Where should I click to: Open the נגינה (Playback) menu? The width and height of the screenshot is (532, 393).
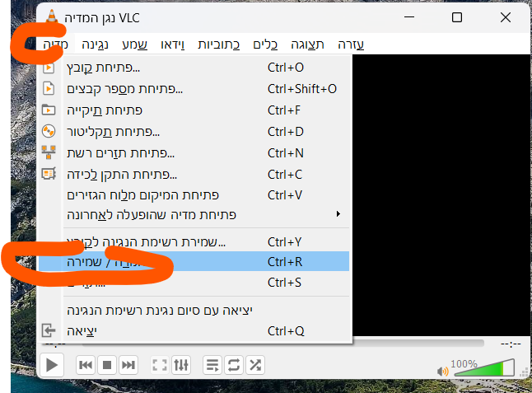tap(95, 44)
